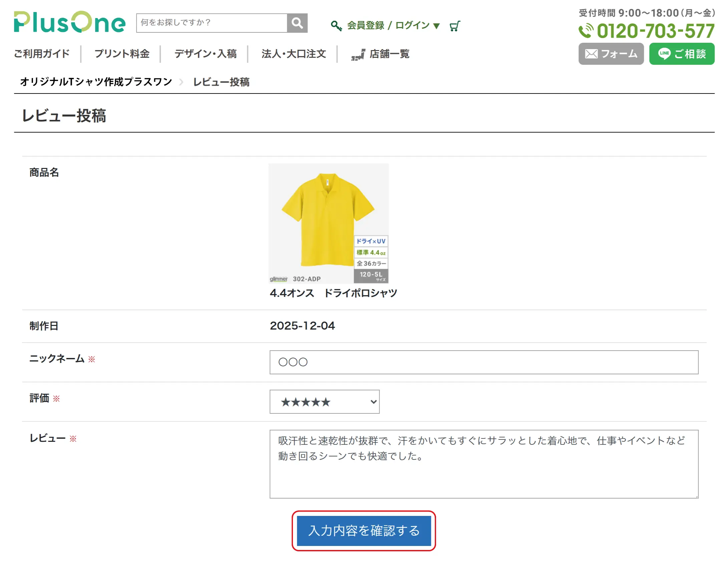Image resolution: width=728 pixels, height=565 pixels.
Task: Open the LINE ご相談 button
Action: [x=681, y=54]
